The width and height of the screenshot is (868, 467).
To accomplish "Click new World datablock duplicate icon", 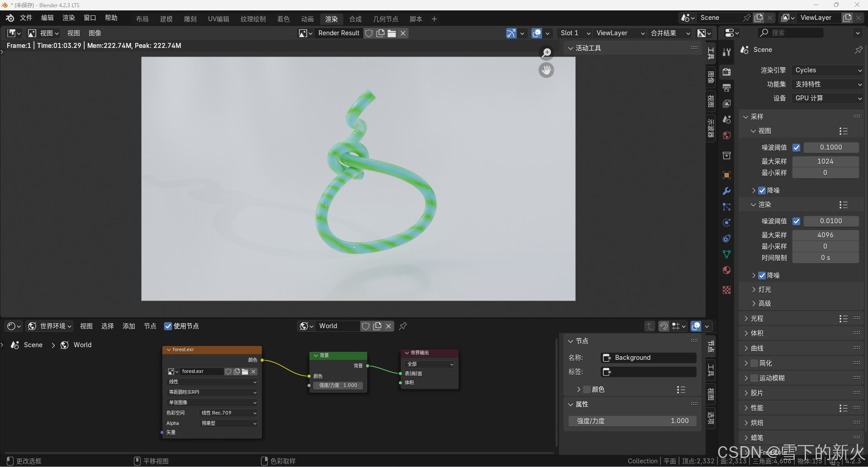I will coord(377,326).
